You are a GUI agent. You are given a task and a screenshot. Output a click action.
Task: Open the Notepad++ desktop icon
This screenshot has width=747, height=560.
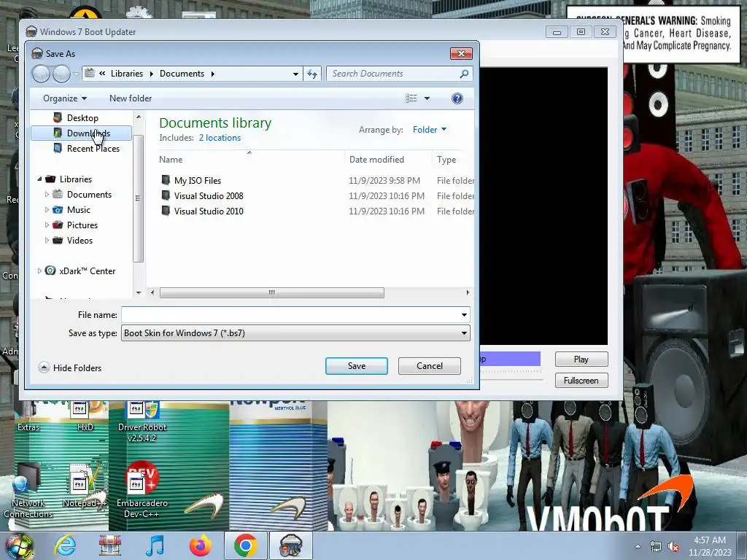(x=84, y=486)
